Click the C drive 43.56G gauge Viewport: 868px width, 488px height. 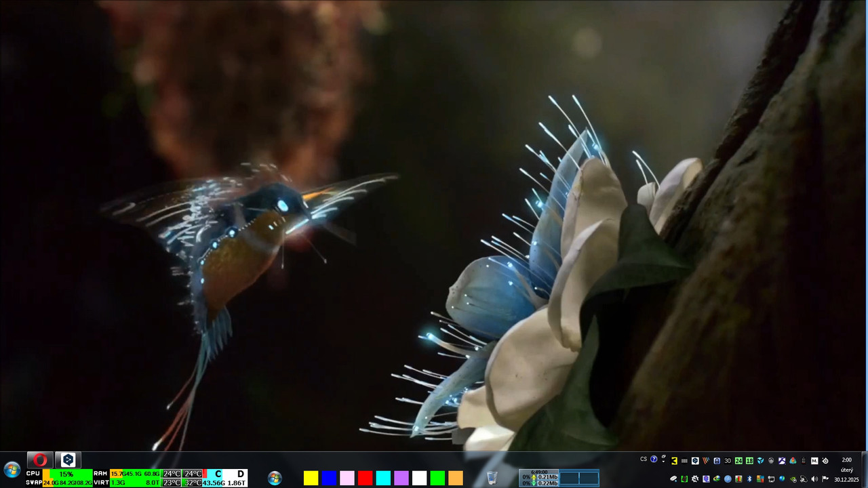tap(214, 478)
